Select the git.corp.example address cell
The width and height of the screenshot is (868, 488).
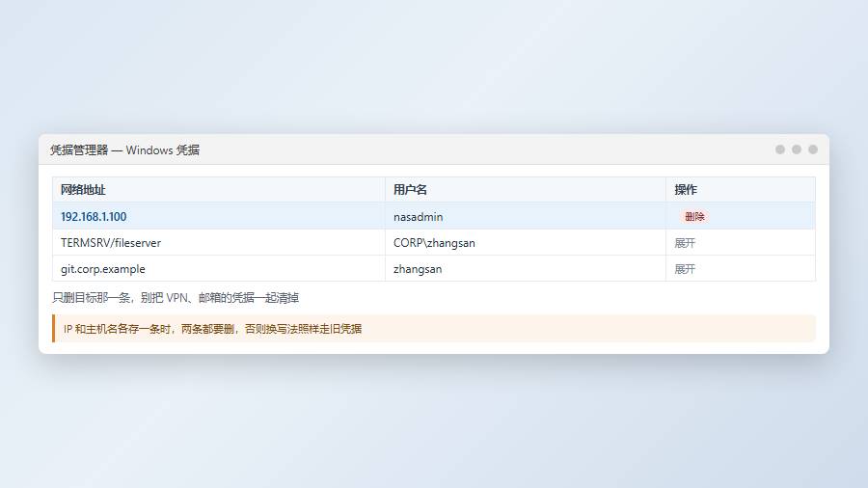[219, 268]
